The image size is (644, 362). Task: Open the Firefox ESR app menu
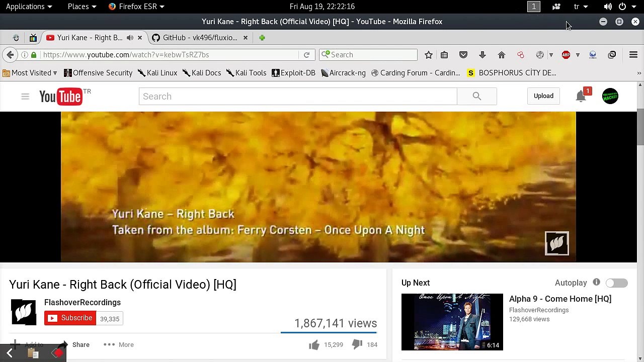[x=136, y=7]
